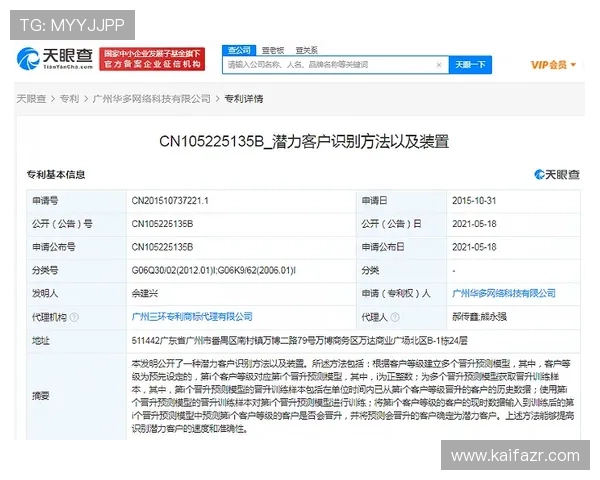
Task: Select 公开（公告）日 value 2021-05-18
Action: [474, 224]
